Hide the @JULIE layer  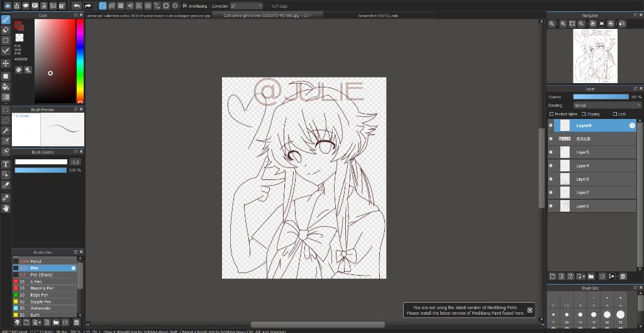(551, 139)
